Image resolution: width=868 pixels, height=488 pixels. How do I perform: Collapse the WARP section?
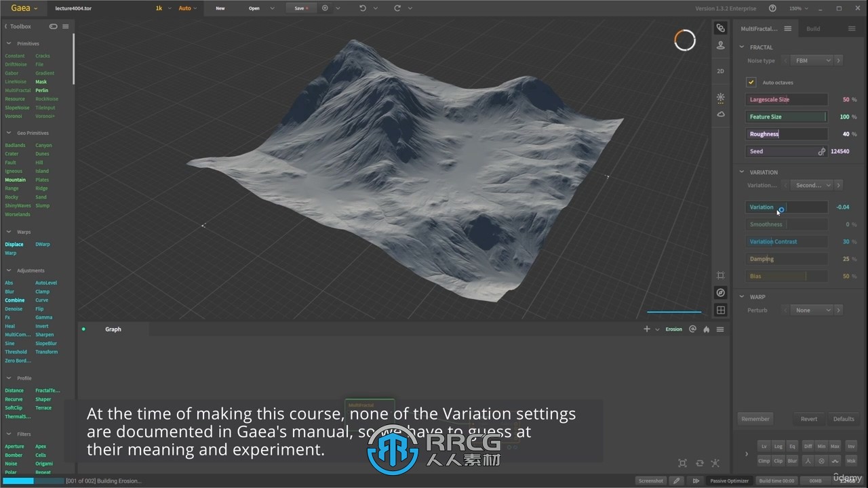(x=741, y=297)
